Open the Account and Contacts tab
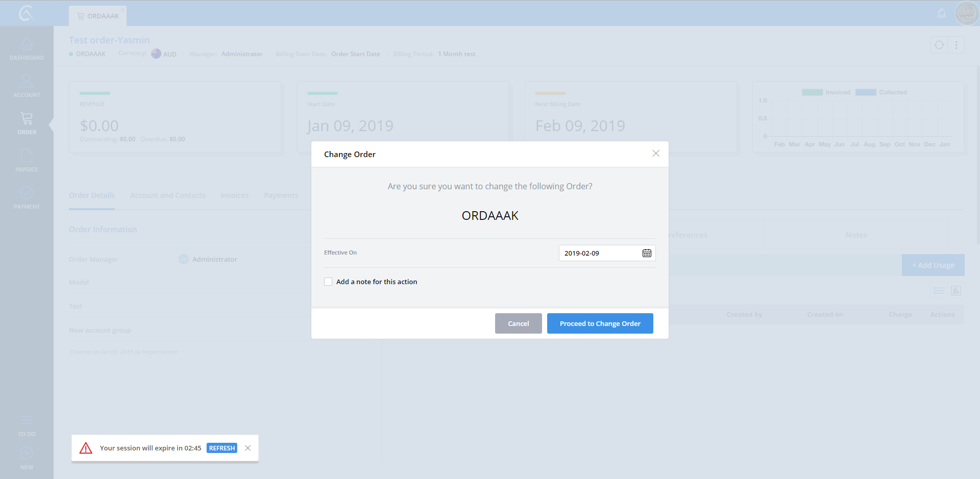Image resolution: width=980 pixels, height=479 pixels. point(167,195)
